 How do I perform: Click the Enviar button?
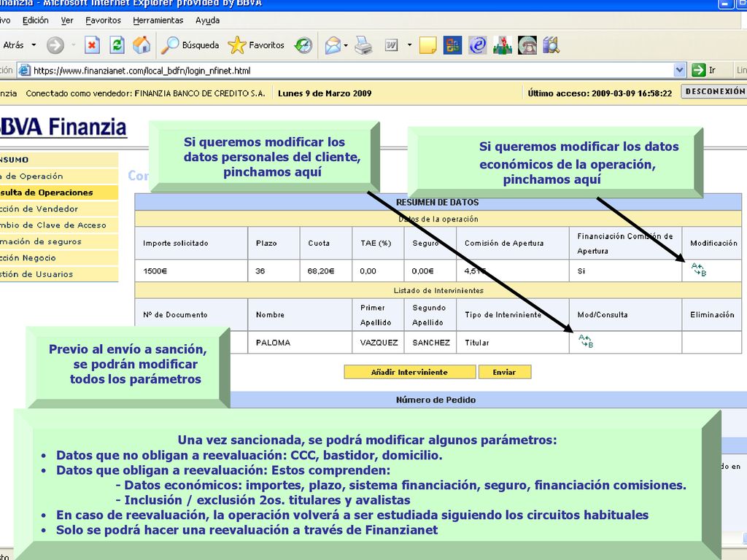pos(505,372)
